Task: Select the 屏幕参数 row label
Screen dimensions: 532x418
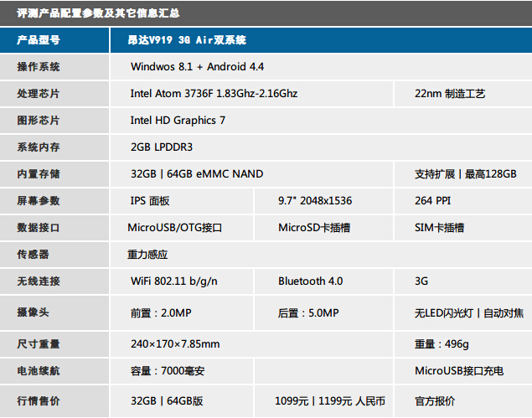Action: (39, 200)
